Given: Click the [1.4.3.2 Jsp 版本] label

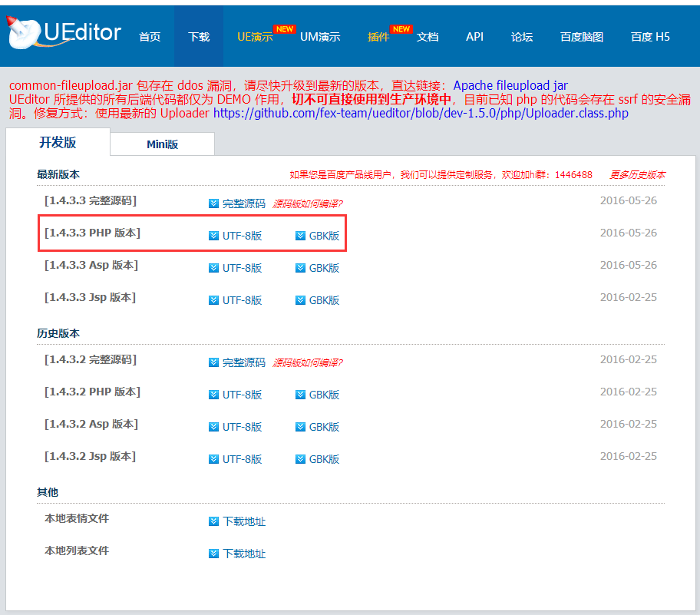Looking at the screenshot, I should click(90, 456).
